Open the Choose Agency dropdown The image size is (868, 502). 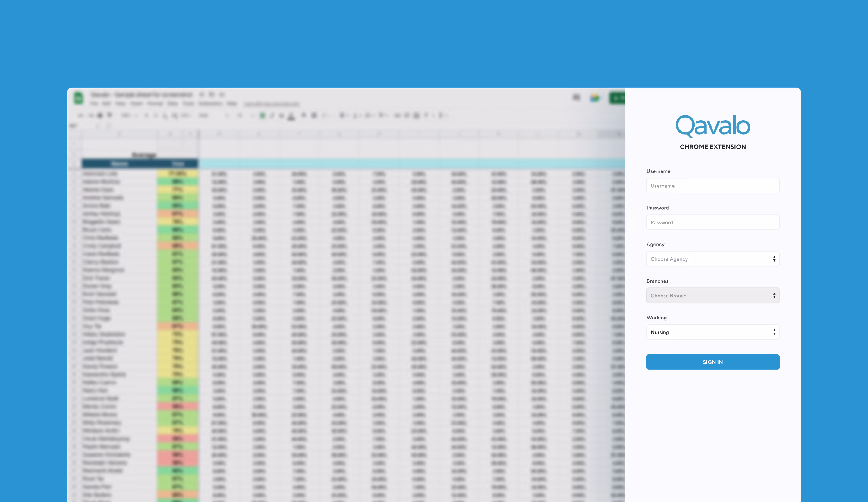point(713,259)
